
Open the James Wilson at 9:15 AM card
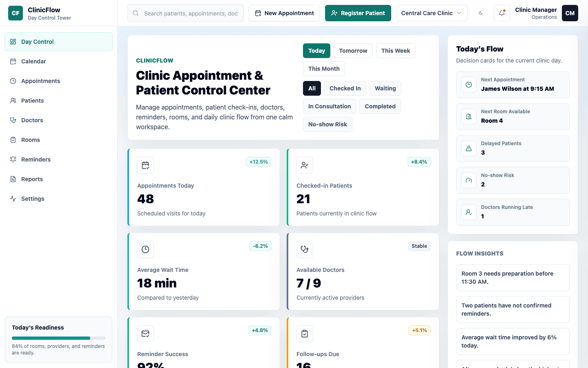[x=513, y=85]
